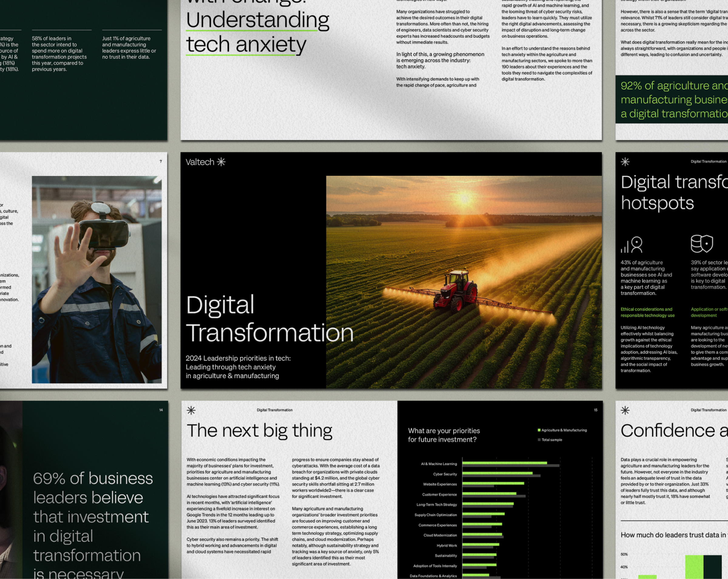
Task: Click the 'Long-Term Tech Strategy' chart label
Action: (436, 505)
